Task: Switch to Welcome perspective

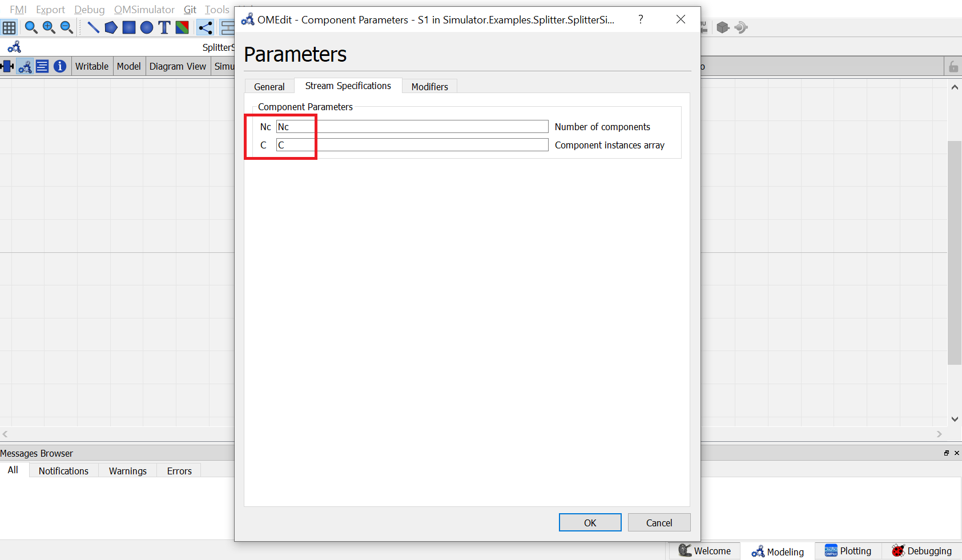Action: coord(705,551)
